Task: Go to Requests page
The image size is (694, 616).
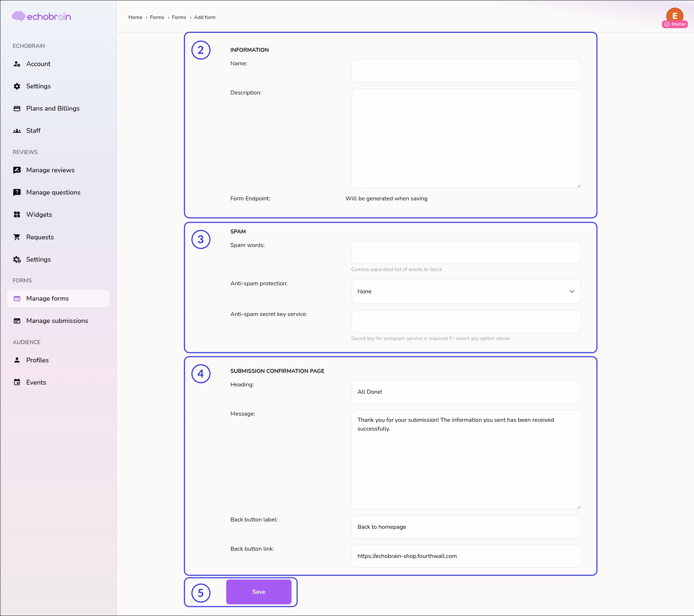Action: (58, 237)
